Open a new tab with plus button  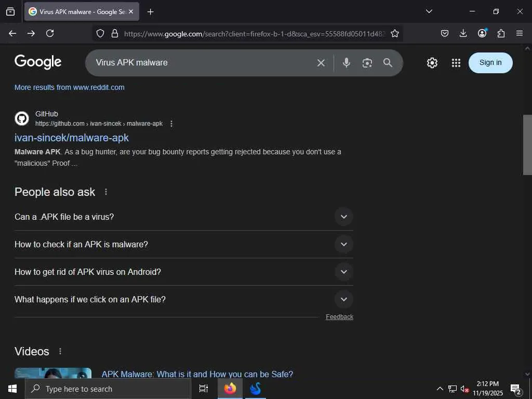coord(150,12)
